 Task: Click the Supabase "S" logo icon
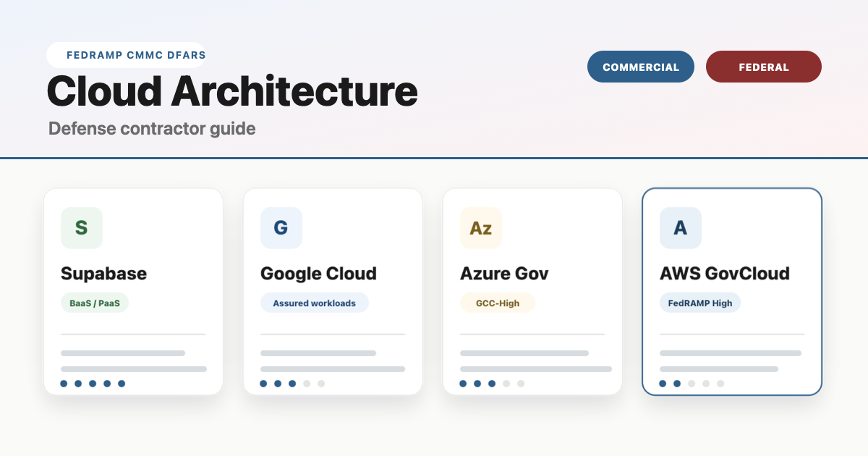pos(82,228)
